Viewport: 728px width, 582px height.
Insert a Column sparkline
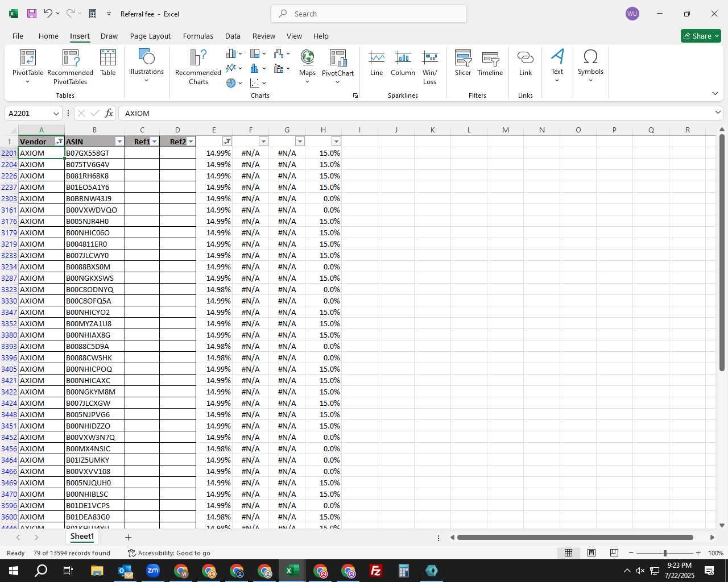(x=403, y=64)
